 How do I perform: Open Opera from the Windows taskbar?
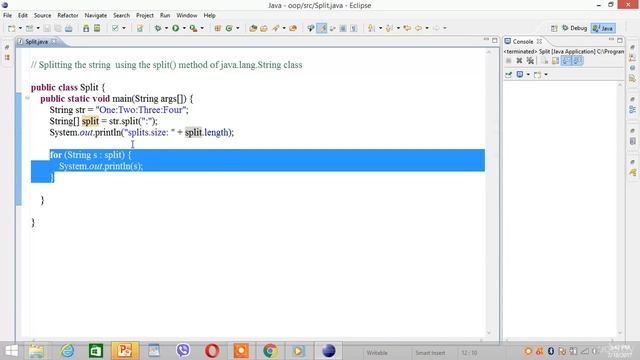tap(212, 351)
